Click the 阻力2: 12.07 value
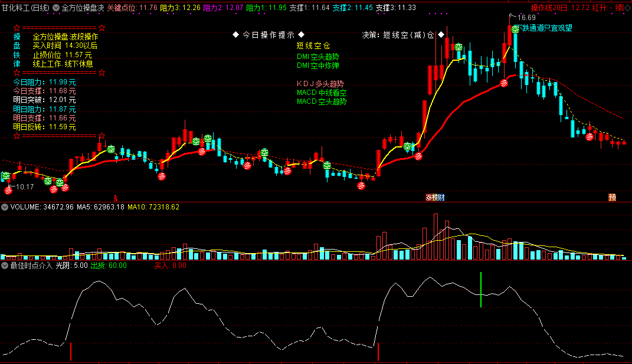The height and width of the screenshot is (364, 632). [x=223, y=8]
